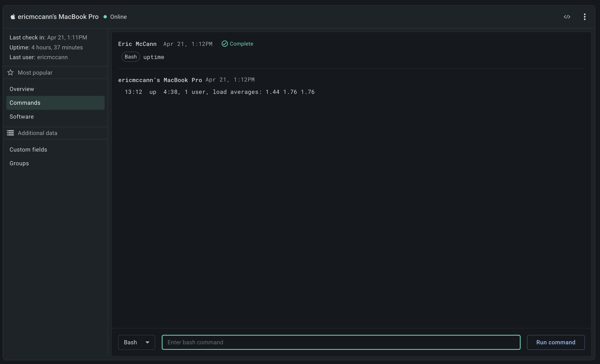Click the ericmccann's MacBook Pro header title

58,17
